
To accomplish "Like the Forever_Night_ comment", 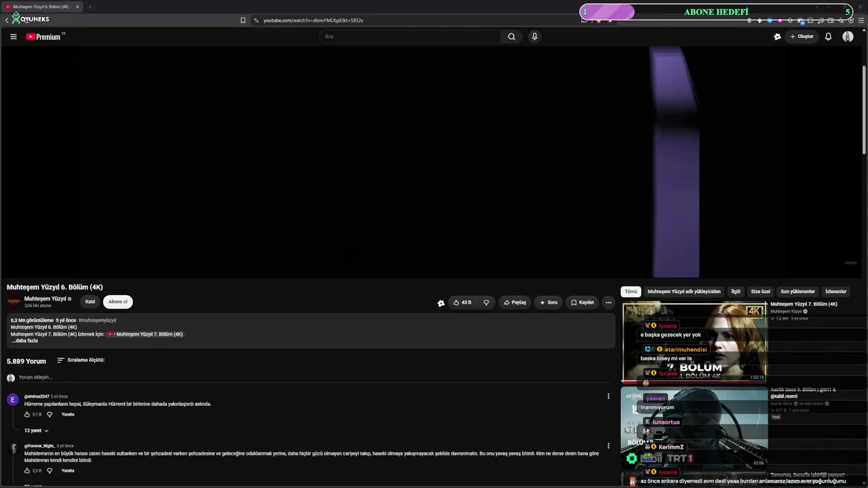I will [27, 471].
